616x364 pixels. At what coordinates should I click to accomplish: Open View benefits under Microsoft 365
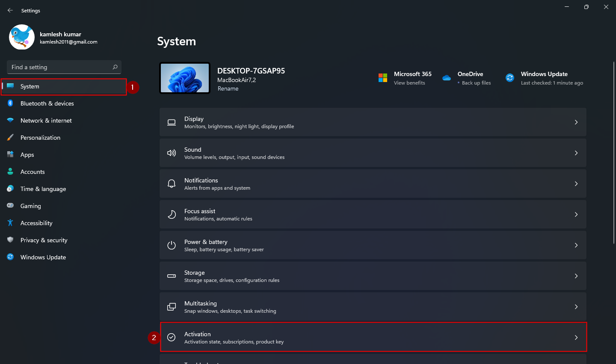409,82
